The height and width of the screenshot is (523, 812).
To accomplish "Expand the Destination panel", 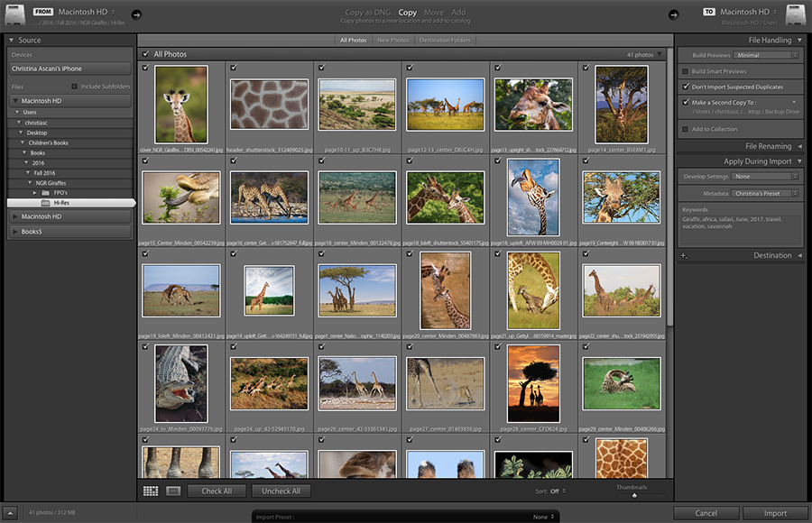I will pyautogui.click(x=799, y=255).
